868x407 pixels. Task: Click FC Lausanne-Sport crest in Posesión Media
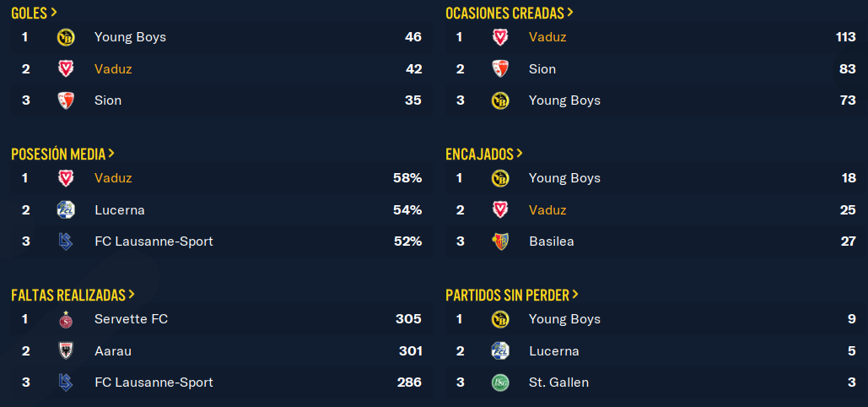(66, 241)
